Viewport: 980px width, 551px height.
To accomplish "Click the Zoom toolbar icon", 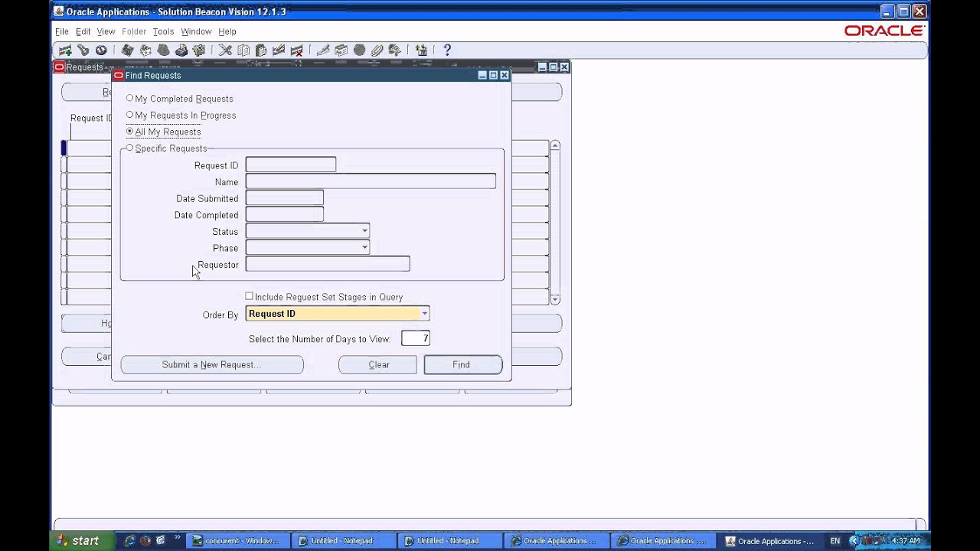I will click(x=341, y=51).
